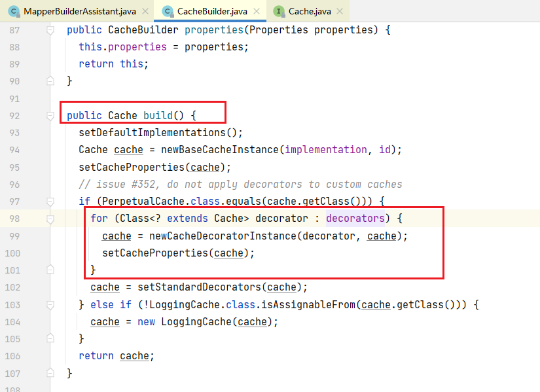540x392 pixels.
Task: Click line number 94 in the gutter
Action: pos(14,150)
